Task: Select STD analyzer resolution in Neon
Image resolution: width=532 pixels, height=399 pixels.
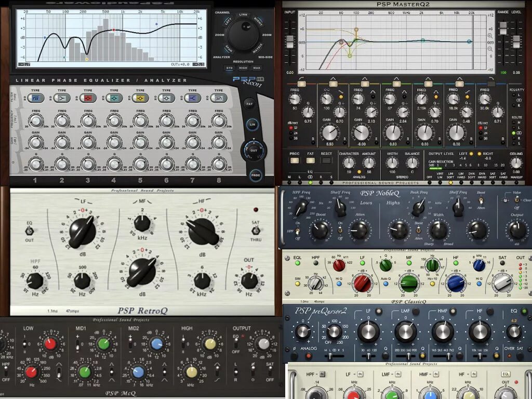Action: click(230, 68)
